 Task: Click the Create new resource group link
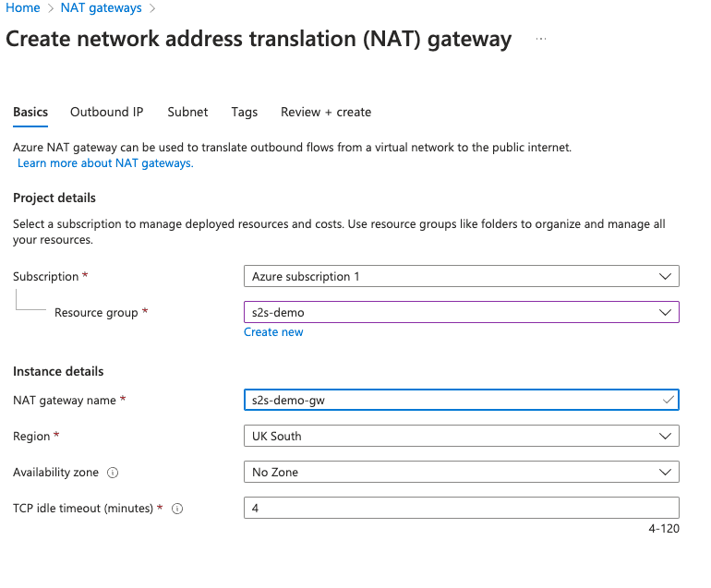click(x=273, y=332)
